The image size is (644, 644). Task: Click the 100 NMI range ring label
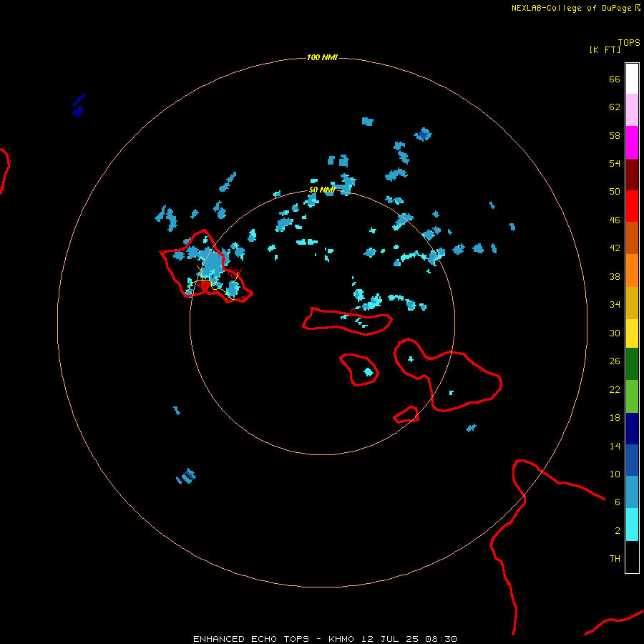click(x=322, y=57)
